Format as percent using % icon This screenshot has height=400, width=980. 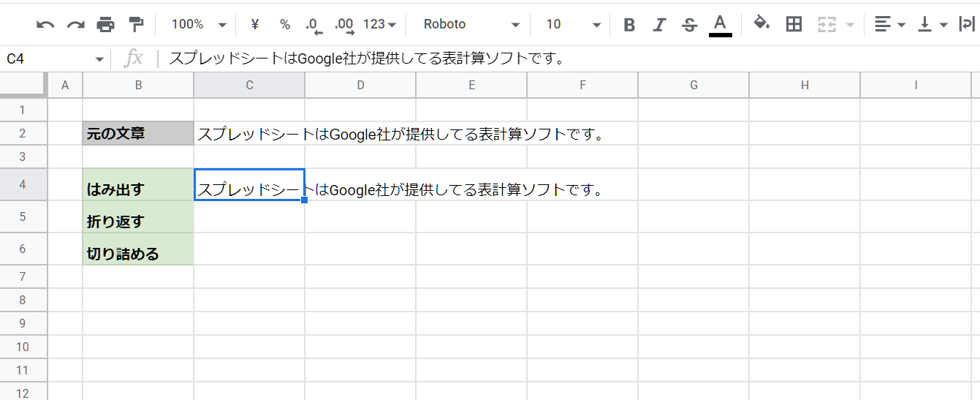pos(285,24)
